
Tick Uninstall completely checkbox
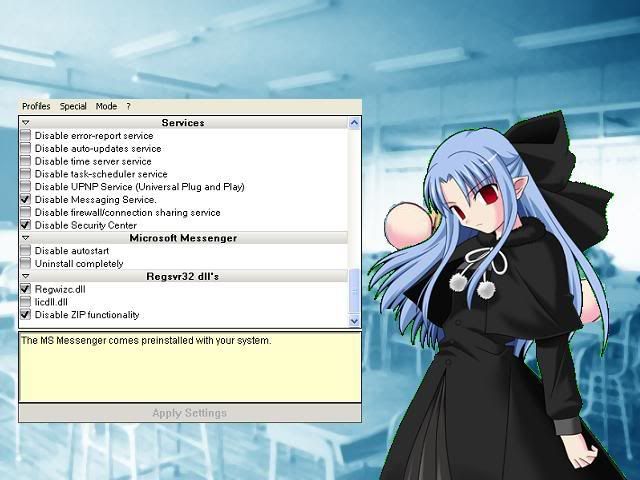coord(26,263)
